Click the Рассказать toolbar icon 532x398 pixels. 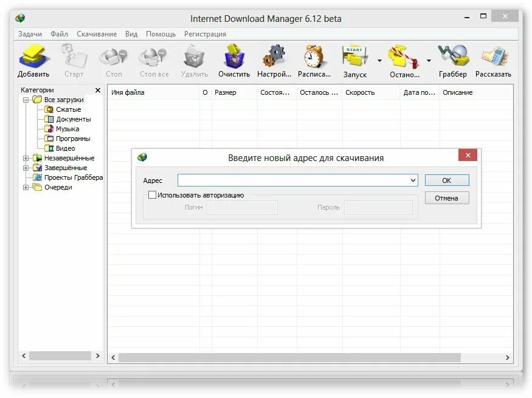pos(494,56)
